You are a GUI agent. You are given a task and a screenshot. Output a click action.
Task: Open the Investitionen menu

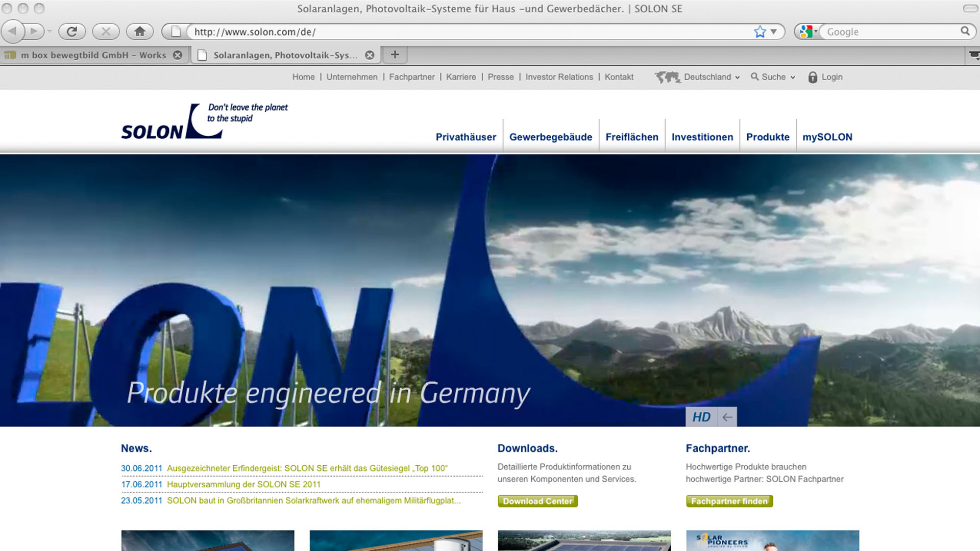702,137
